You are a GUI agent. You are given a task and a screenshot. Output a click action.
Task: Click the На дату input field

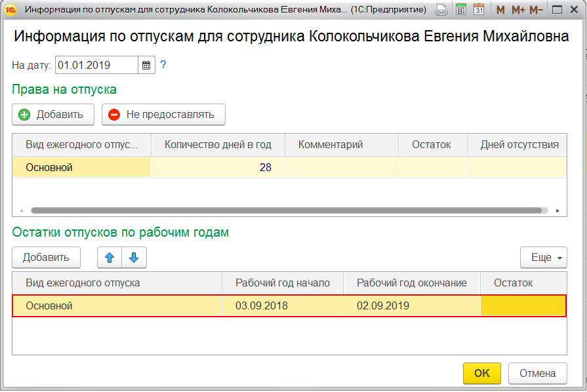click(96, 66)
